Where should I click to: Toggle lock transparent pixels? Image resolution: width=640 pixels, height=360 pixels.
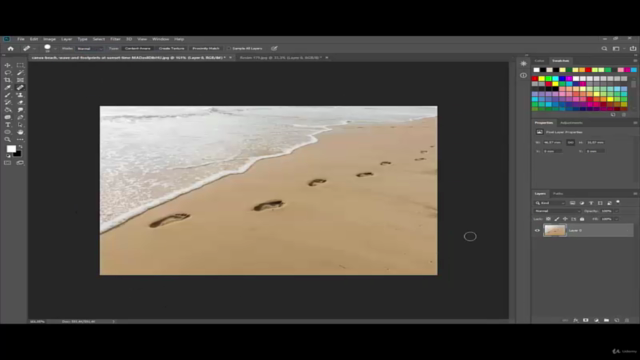coord(548,219)
